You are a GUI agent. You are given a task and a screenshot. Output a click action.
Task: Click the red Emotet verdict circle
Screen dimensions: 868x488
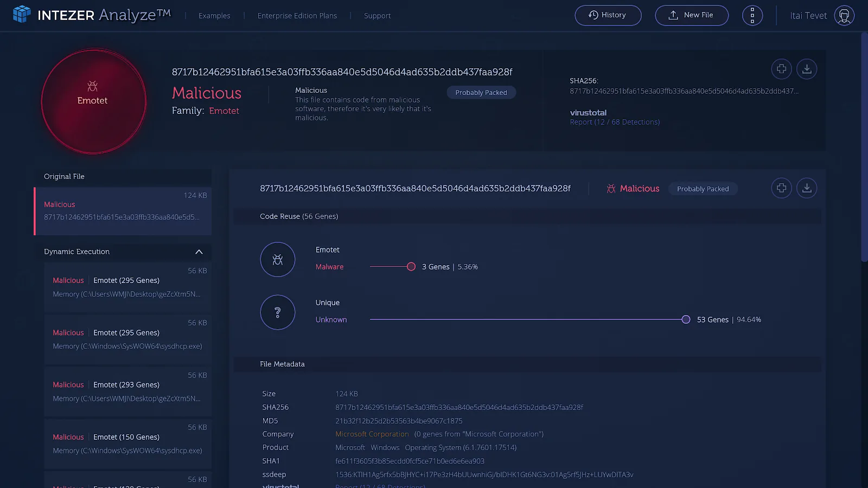[x=93, y=101]
